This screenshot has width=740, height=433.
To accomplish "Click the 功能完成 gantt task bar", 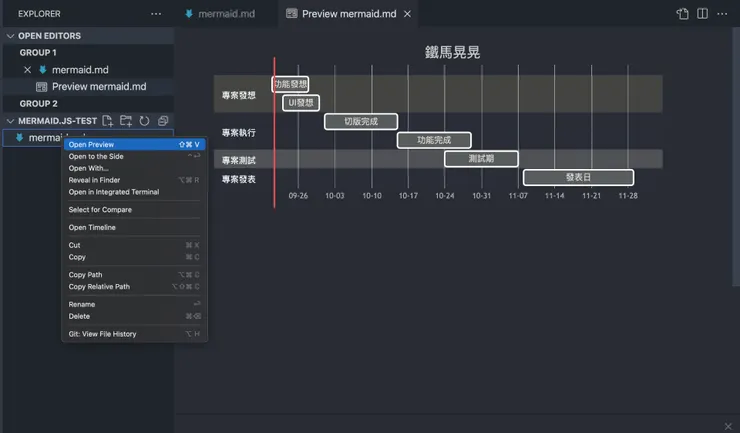I will (x=434, y=140).
